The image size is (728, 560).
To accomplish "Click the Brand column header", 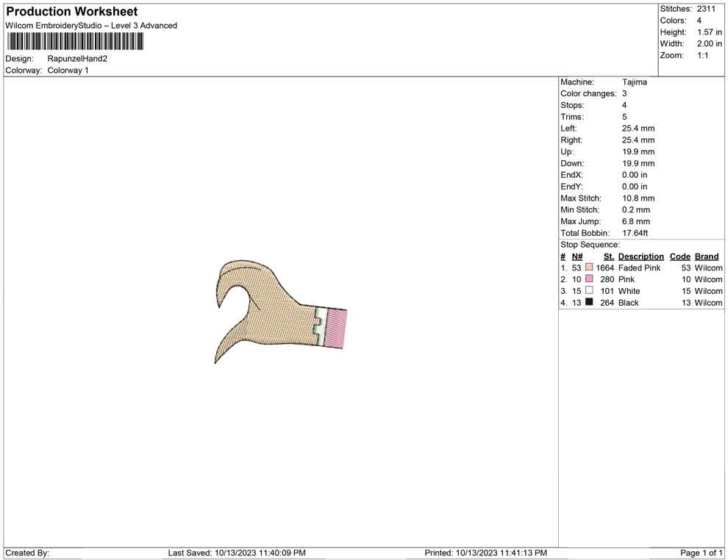I will pyautogui.click(x=707, y=256).
